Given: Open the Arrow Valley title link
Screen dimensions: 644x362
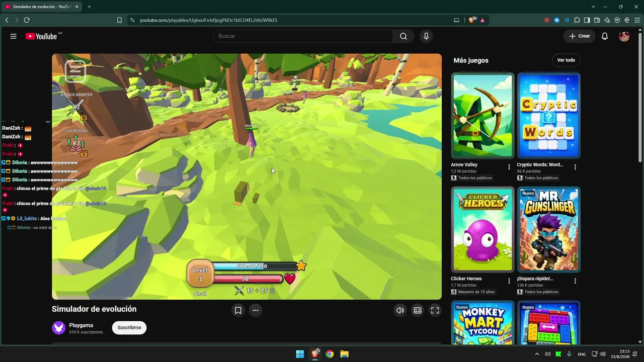Looking at the screenshot, I should pos(464,165).
